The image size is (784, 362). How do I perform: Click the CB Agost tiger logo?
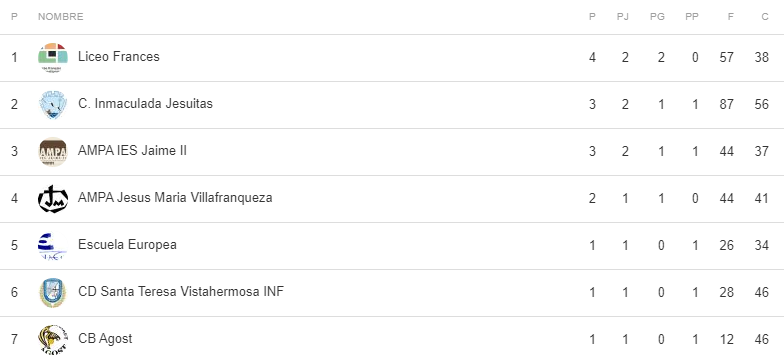coord(52,340)
